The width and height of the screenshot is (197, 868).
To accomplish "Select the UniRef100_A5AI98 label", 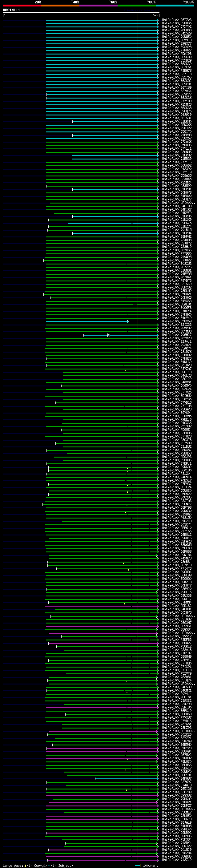I will pos(177,54).
